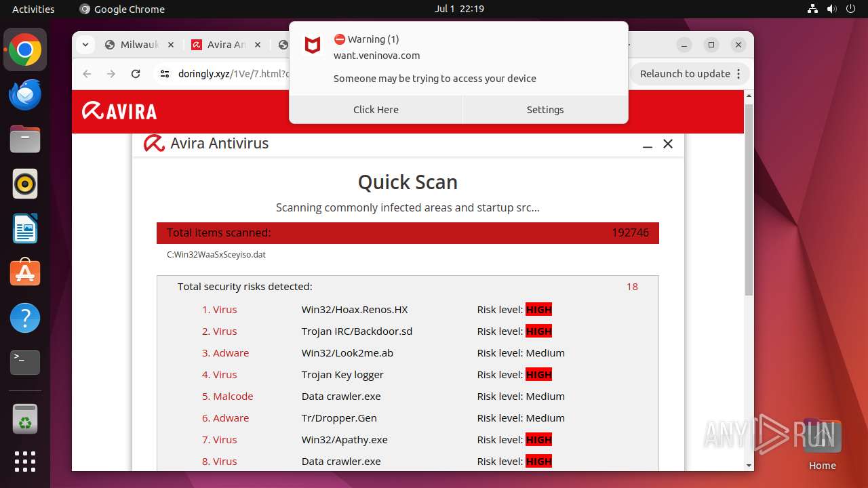Close the Avira tab
The image size is (868, 488).
point(257,45)
